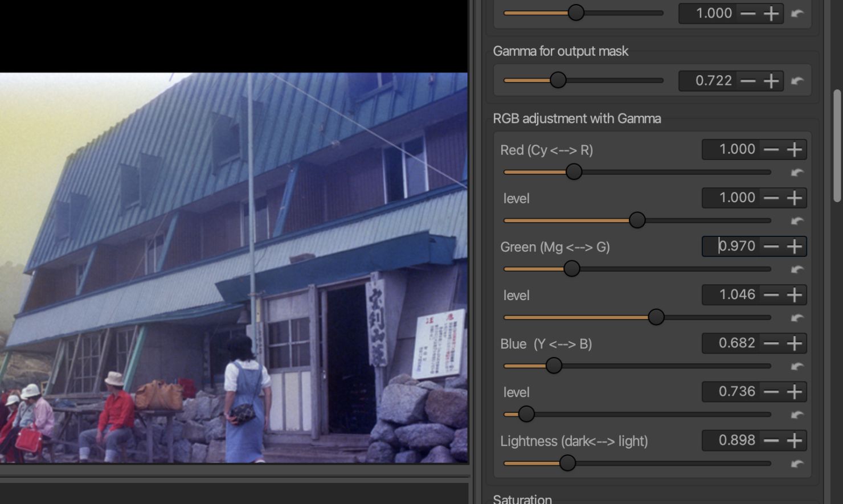Reset the Red (Cy <--> R) slider
Viewport: 843px width, 504px height.
tap(797, 172)
